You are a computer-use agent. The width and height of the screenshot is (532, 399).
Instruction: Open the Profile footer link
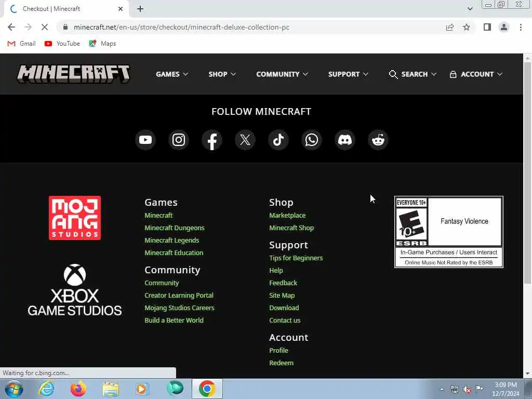click(278, 351)
